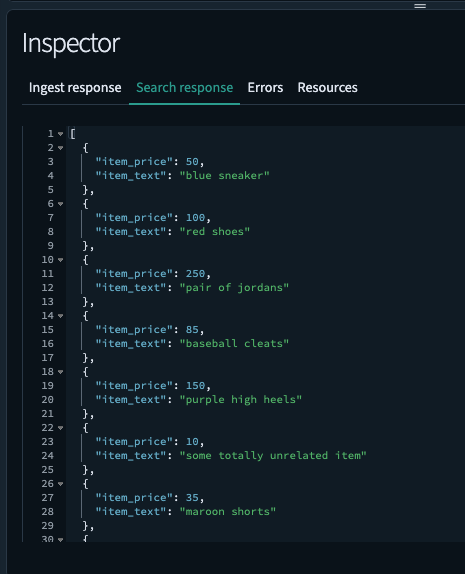The width and height of the screenshot is (465, 574).
Task: Click the "blue sneaker" value
Action: (x=224, y=176)
